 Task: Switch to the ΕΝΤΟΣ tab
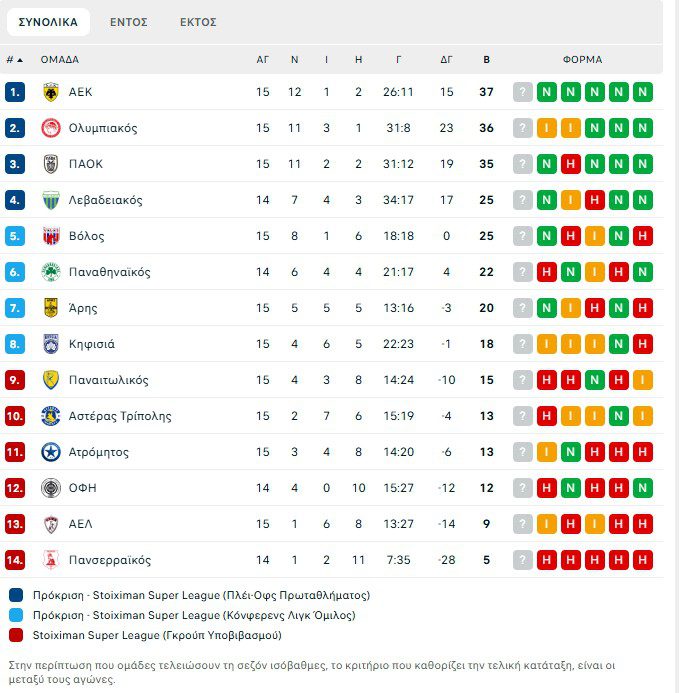click(129, 22)
